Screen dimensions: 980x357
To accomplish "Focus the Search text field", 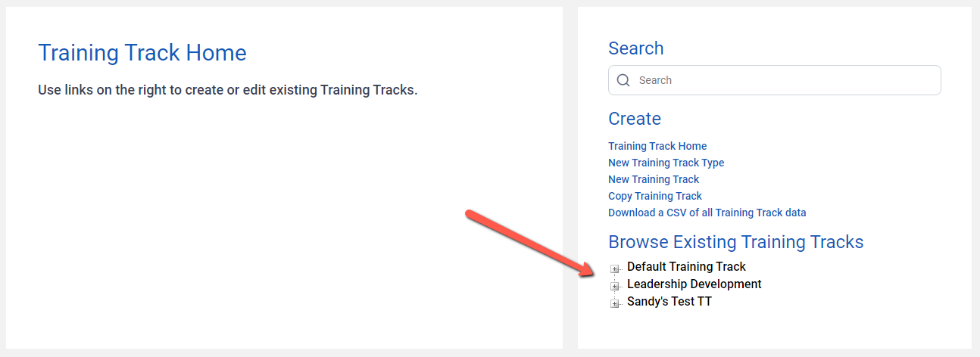I will [x=774, y=80].
